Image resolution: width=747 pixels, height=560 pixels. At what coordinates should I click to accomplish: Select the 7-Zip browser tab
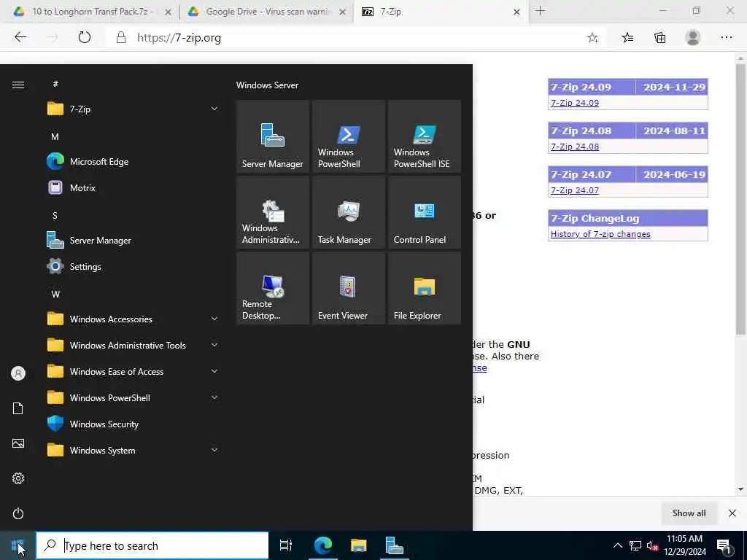pos(440,12)
